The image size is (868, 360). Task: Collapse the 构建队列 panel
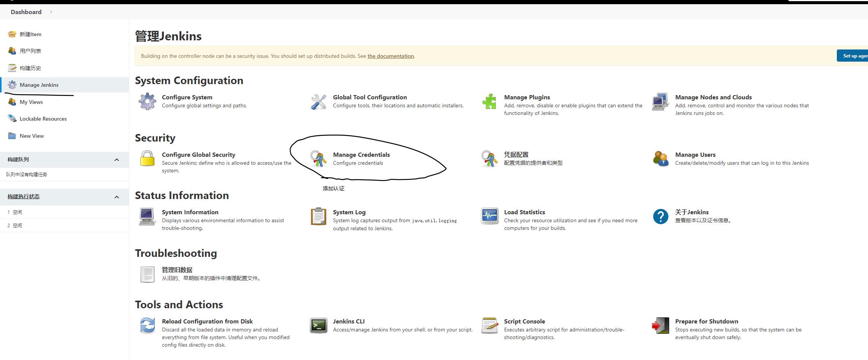[117, 160]
